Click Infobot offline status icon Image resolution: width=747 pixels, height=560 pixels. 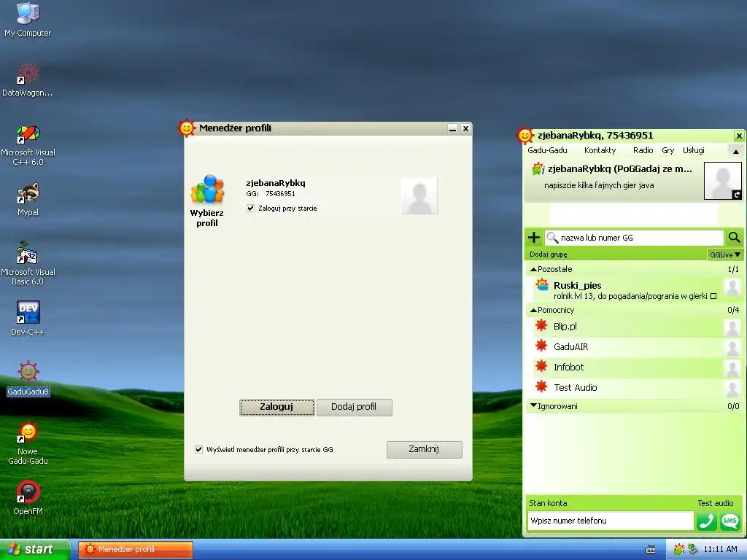click(541, 367)
